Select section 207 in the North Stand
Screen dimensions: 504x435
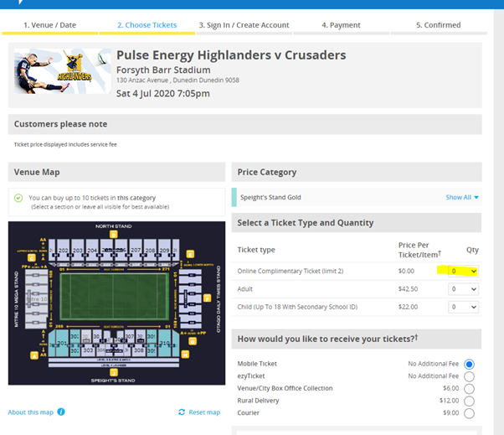136,250
